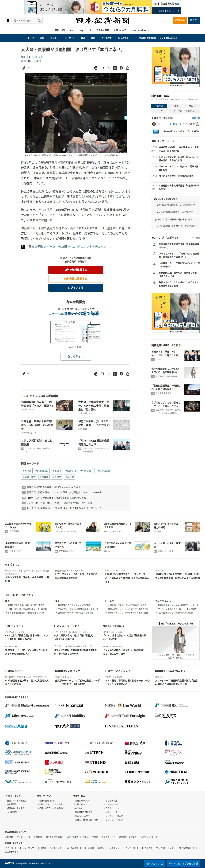Click the print icon below the article
The height and width of the screenshot is (868, 205).
96,374
